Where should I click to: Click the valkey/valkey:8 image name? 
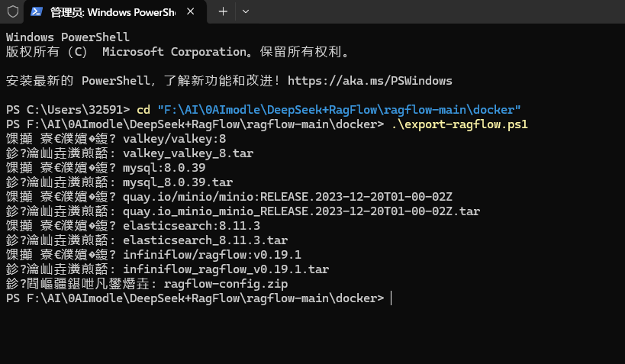click(x=174, y=139)
